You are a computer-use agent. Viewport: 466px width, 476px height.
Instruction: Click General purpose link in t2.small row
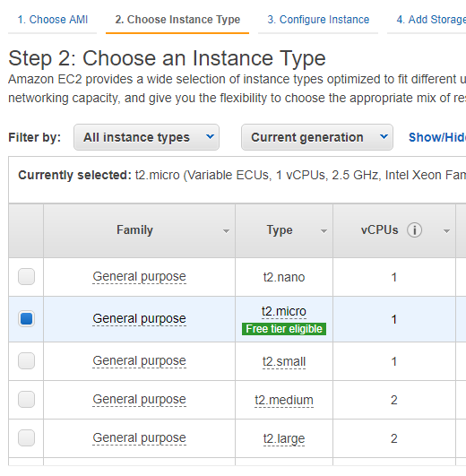[x=139, y=361]
